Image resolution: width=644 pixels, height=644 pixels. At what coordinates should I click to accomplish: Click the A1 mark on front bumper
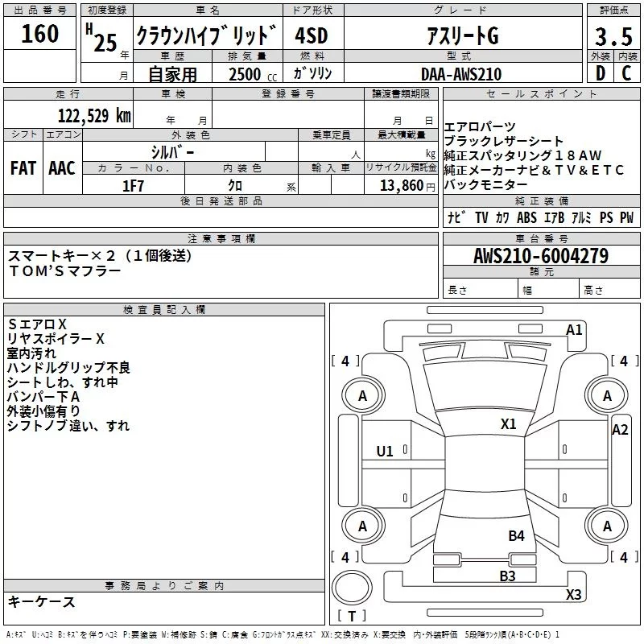point(574,330)
